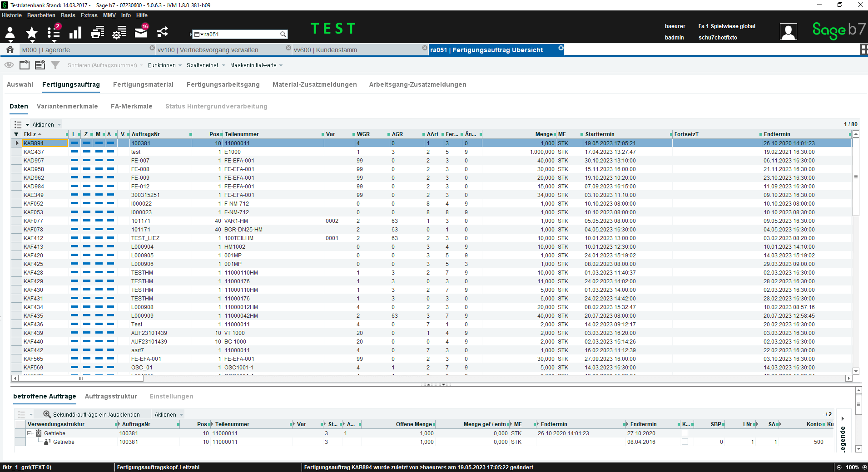This screenshot has height=472, width=868.
Task: Open the bar chart statistics icon
Action: coord(75,33)
